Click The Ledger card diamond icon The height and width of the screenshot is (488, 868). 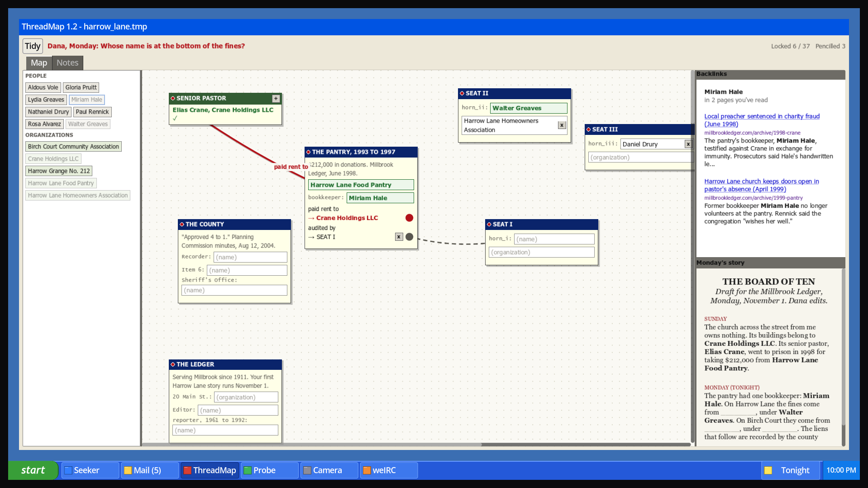tap(173, 364)
